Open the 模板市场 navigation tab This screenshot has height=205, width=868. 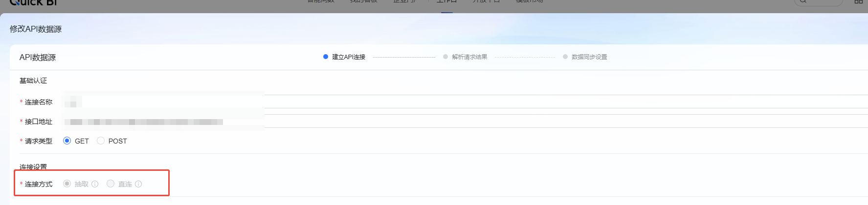click(x=529, y=2)
